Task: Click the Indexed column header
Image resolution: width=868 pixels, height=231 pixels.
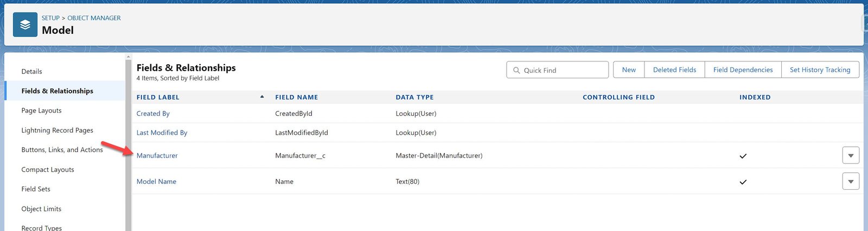Action: pyautogui.click(x=755, y=97)
